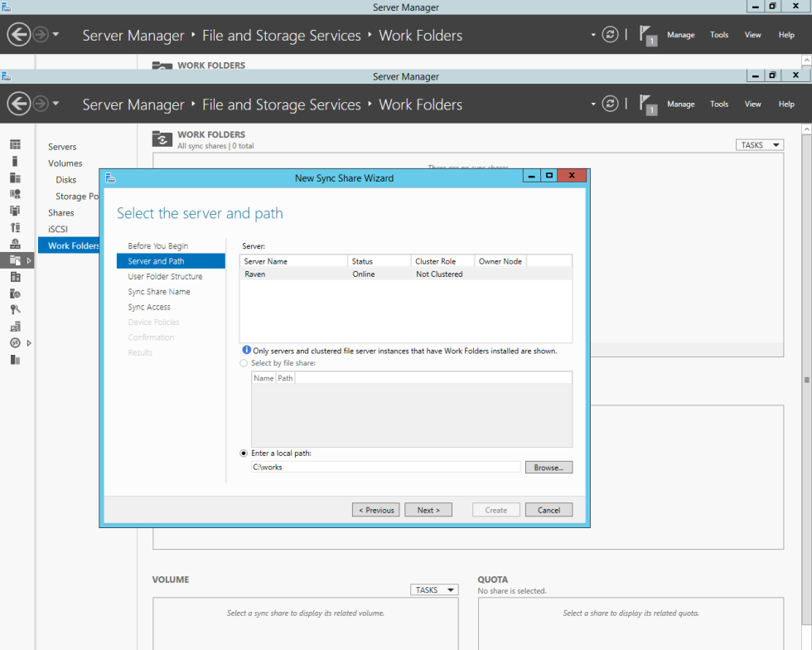Go to User Folder Structure wizard step
Viewport: 812px width, 650px height.
pos(165,277)
